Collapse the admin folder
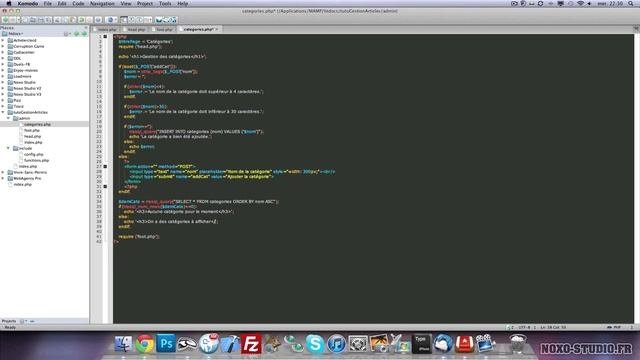 point(8,118)
